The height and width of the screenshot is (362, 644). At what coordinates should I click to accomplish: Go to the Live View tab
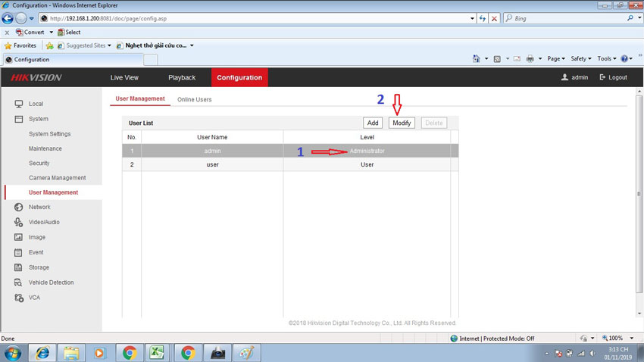[124, 77]
